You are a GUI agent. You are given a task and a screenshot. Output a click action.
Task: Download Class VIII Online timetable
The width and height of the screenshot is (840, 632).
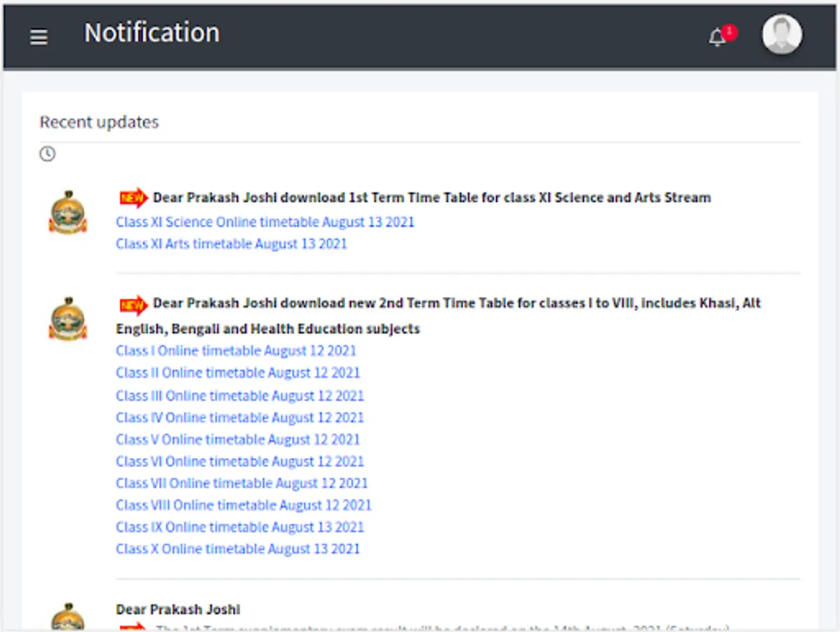(244, 505)
